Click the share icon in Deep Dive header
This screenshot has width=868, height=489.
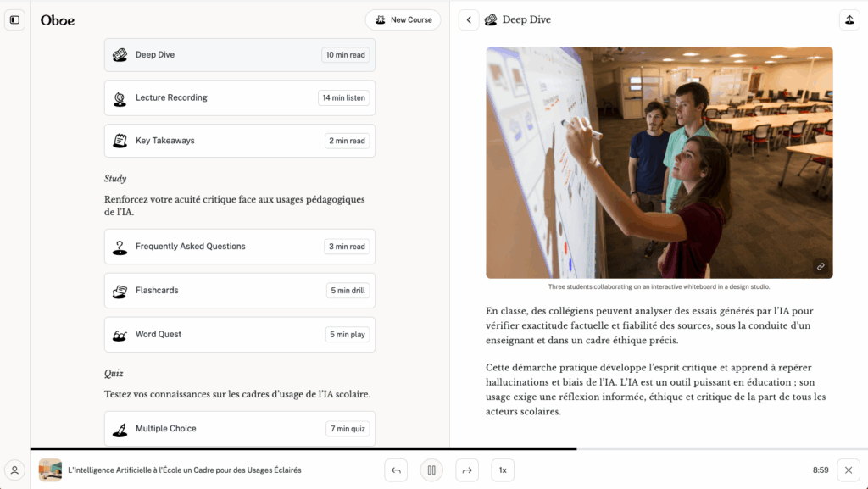click(849, 19)
